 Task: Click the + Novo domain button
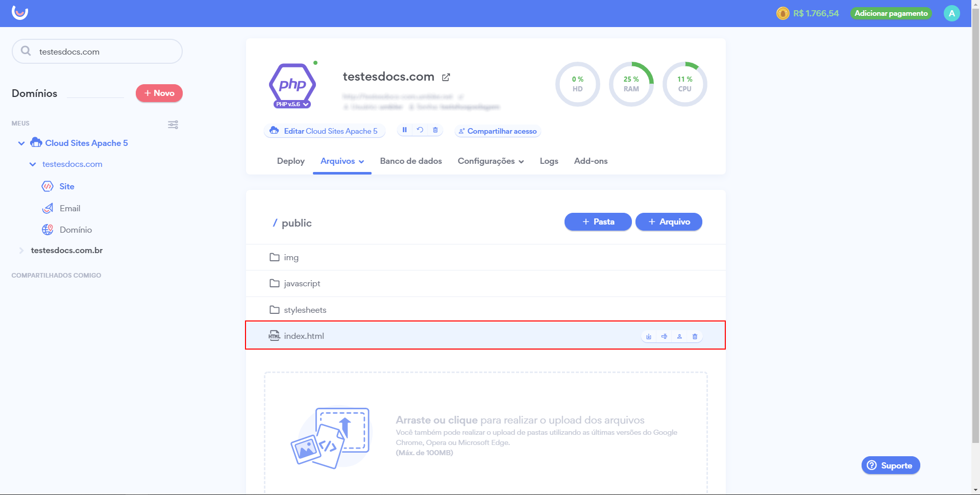pos(159,93)
